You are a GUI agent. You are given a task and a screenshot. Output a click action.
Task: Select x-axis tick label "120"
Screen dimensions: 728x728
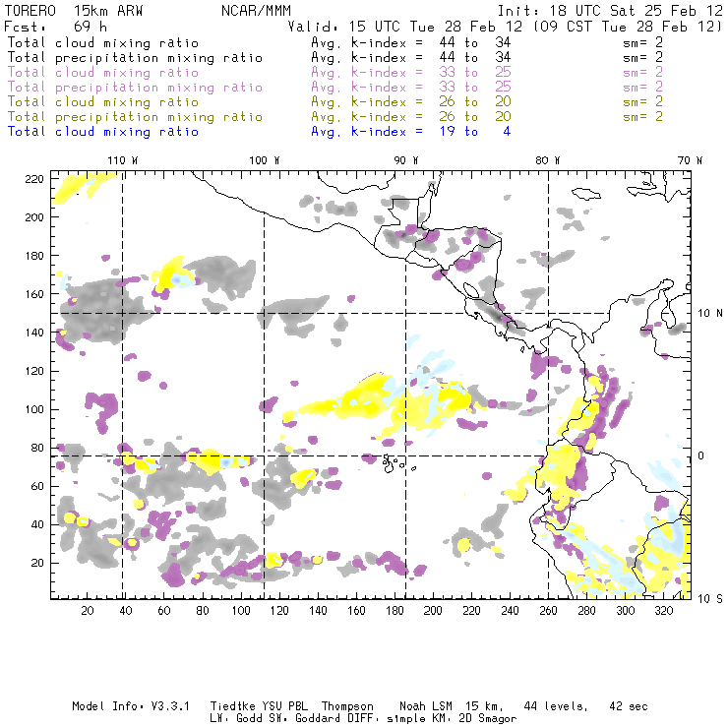tap(279, 611)
